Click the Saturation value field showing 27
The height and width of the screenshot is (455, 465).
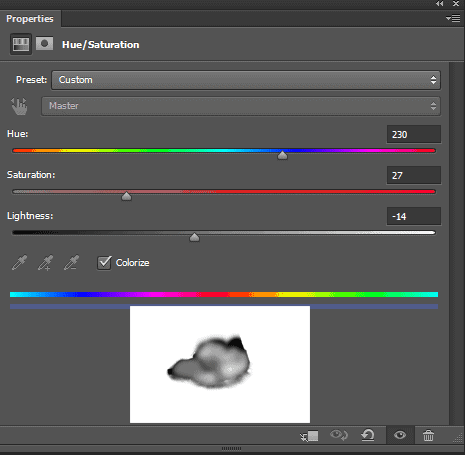(414, 175)
